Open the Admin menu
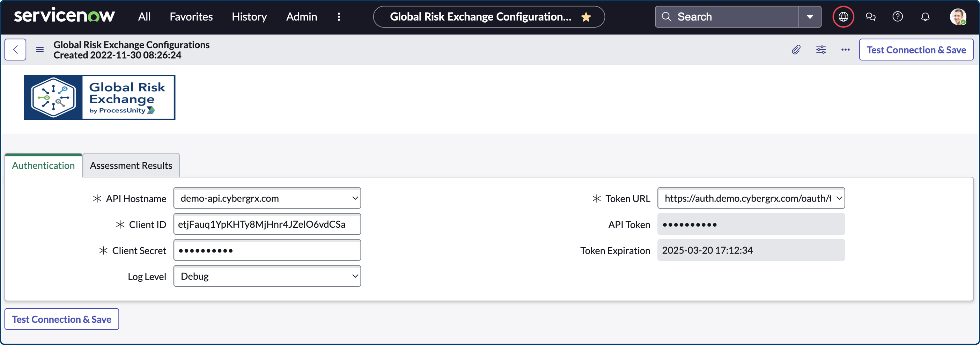 tap(301, 16)
